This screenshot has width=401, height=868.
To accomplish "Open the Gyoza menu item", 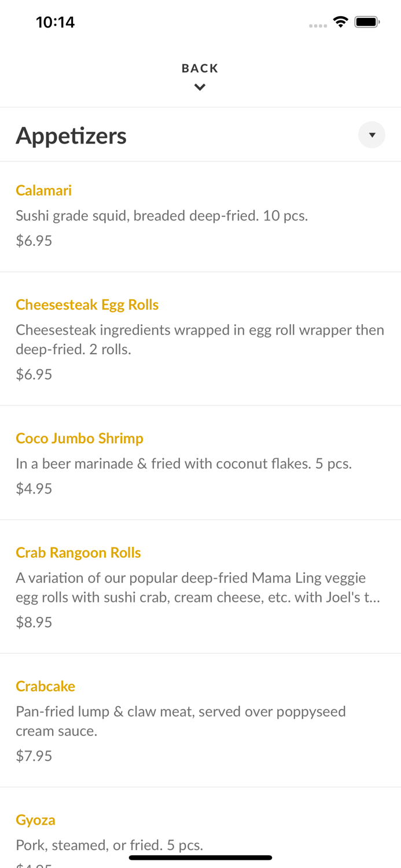I will 35,819.
